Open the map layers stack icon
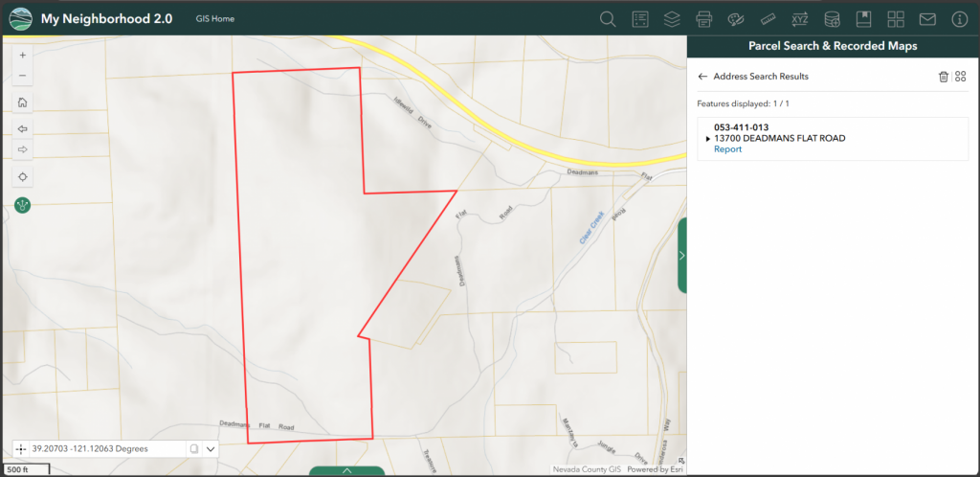980x477 pixels. (672, 19)
